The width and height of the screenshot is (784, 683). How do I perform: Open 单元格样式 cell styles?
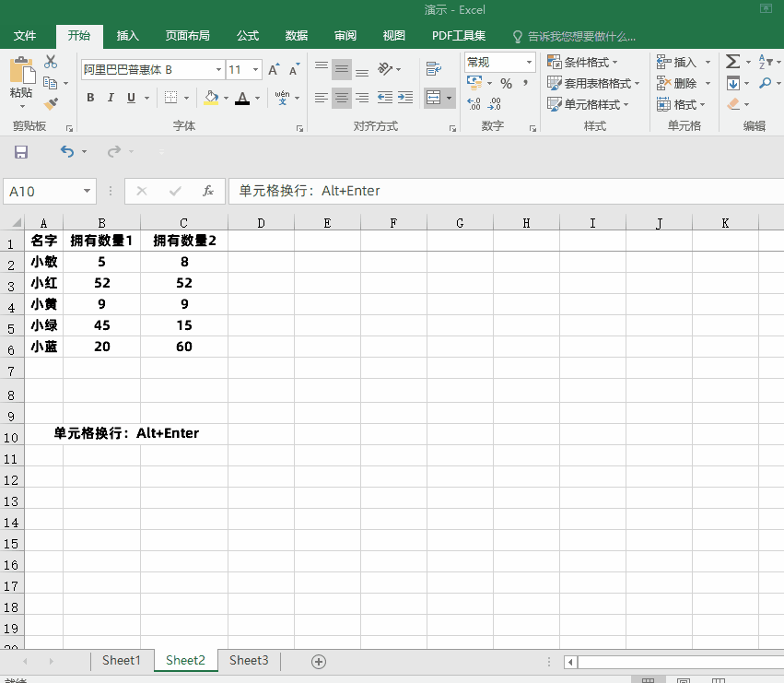(x=588, y=104)
